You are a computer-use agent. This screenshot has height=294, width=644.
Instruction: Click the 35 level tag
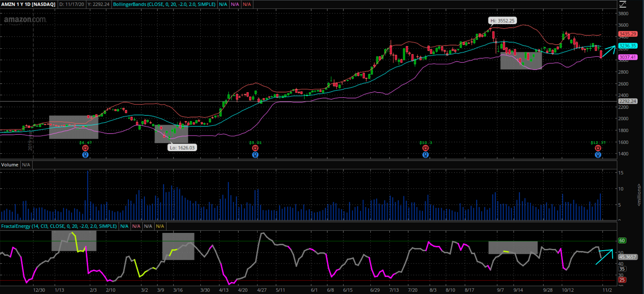point(622,269)
